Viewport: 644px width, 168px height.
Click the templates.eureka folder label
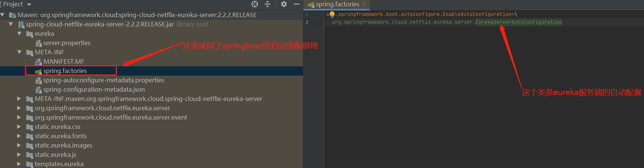point(59,164)
